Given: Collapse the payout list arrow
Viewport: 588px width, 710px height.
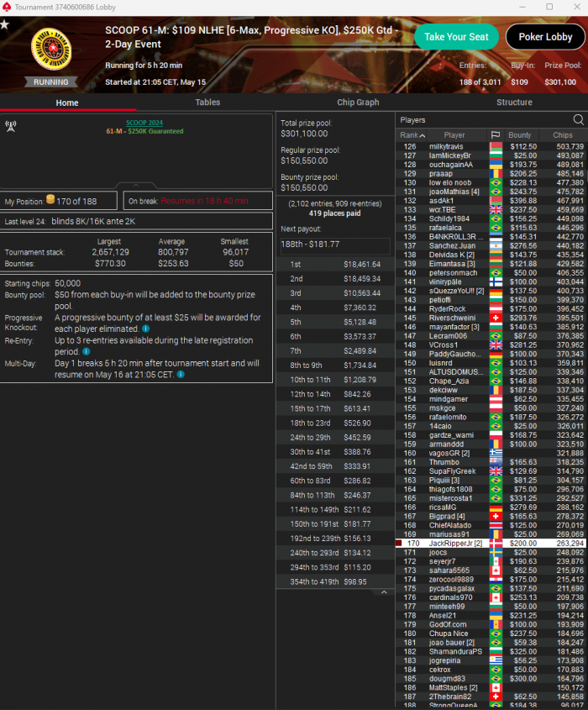Looking at the screenshot, I should tap(384, 592).
